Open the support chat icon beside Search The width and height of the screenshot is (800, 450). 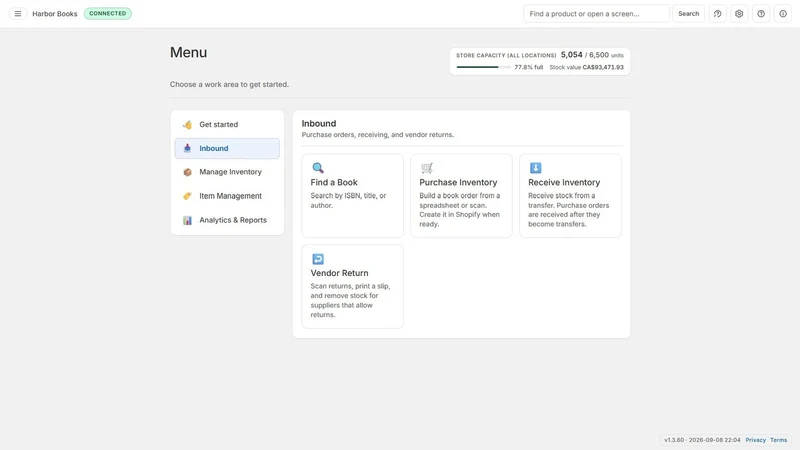click(717, 14)
